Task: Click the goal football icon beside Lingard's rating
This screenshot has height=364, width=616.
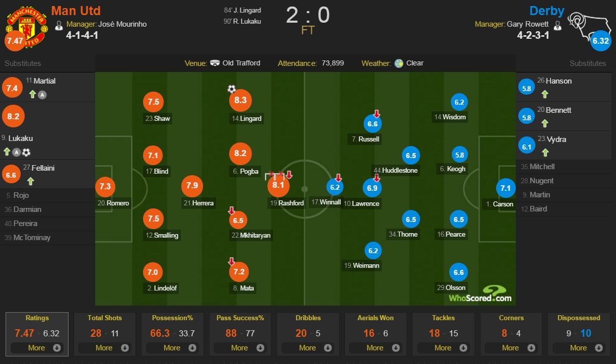Action: (x=231, y=89)
